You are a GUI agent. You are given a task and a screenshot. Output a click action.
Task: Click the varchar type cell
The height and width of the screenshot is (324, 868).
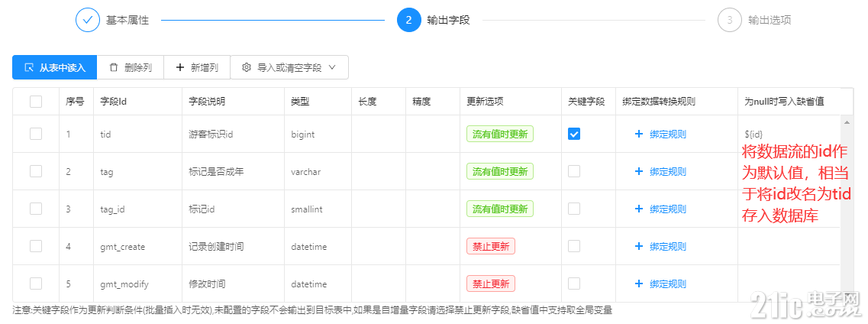pyautogui.click(x=318, y=171)
